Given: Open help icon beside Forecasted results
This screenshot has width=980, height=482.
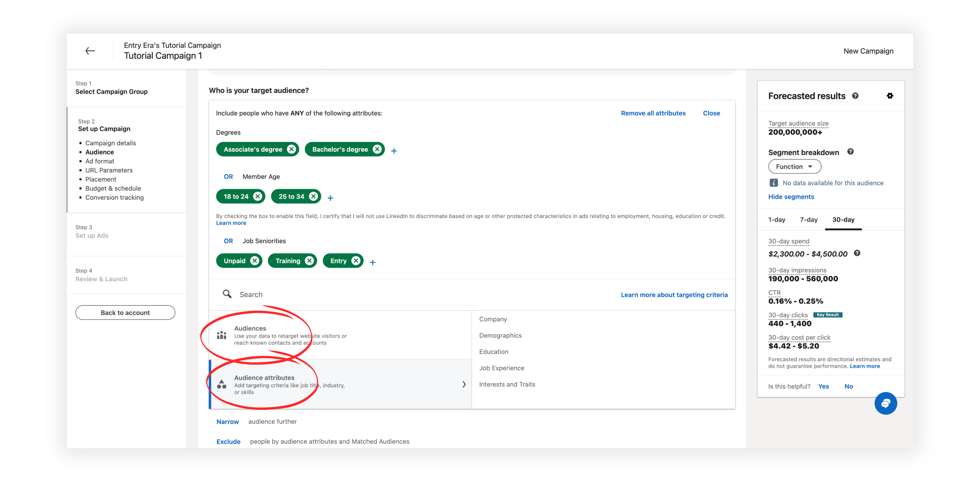Looking at the screenshot, I should click(855, 96).
